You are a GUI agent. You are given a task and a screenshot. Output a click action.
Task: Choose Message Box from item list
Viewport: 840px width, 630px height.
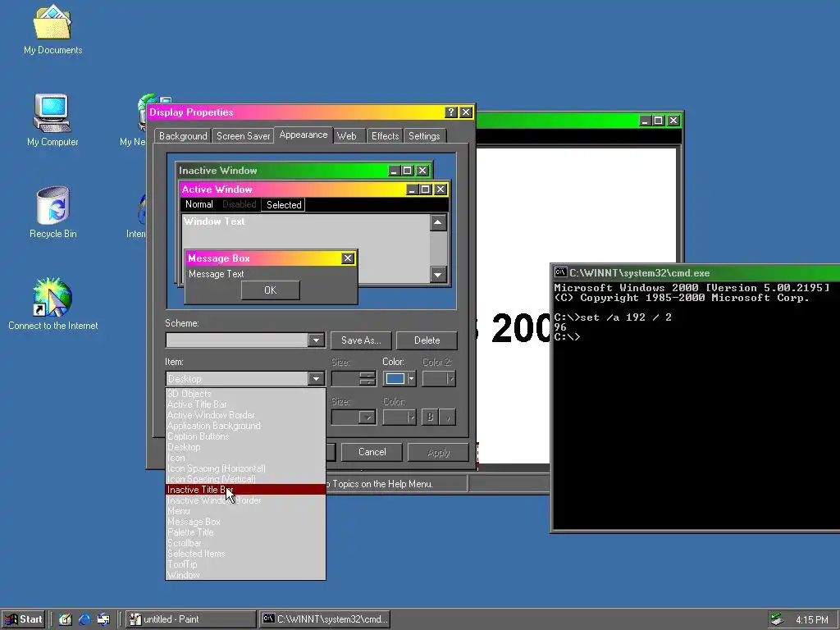[245, 522]
